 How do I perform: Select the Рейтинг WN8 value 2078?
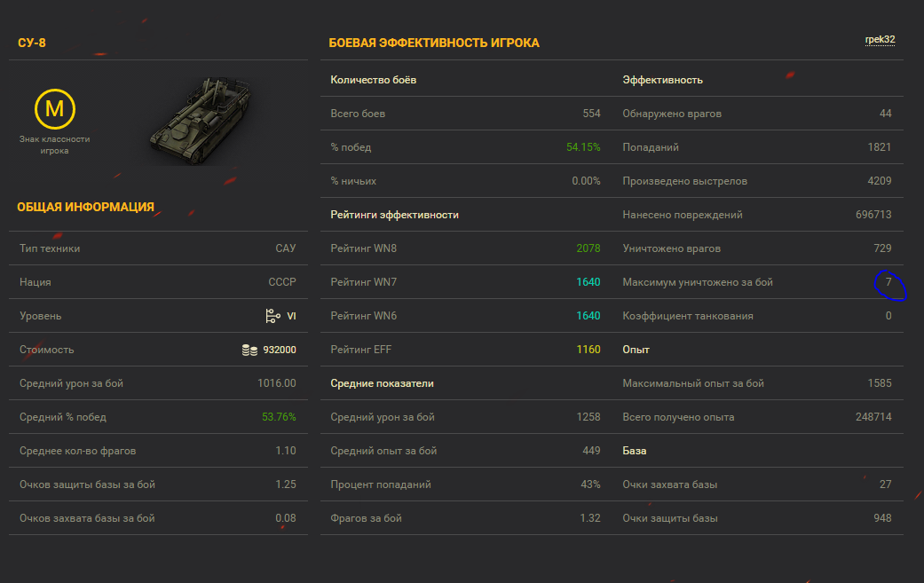(x=588, y=248)
